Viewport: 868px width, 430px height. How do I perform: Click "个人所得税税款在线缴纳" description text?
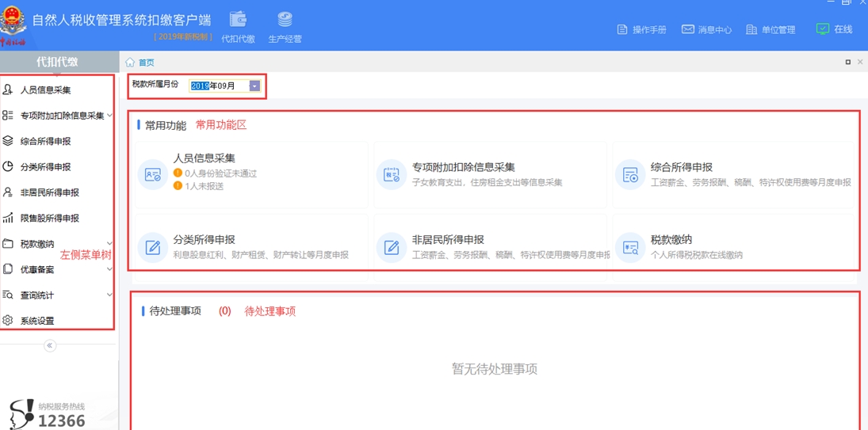coord(697,255)
